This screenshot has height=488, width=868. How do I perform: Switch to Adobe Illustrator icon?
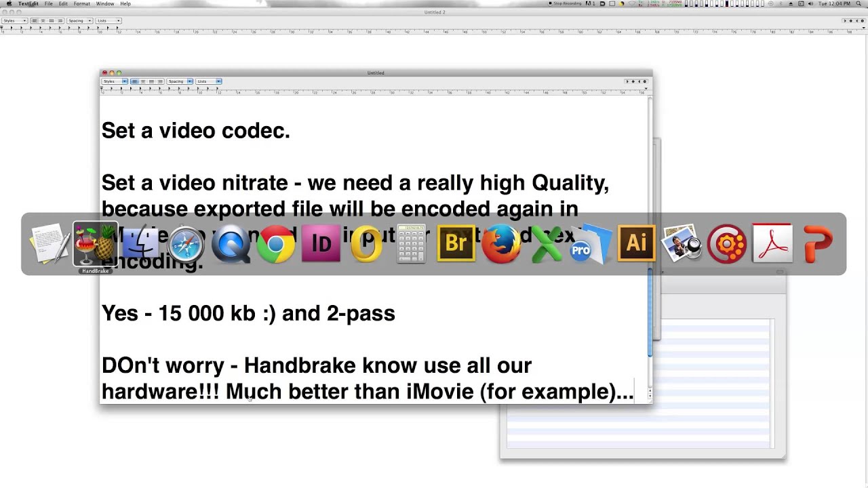pyautogui.click(x=637, y=244)
